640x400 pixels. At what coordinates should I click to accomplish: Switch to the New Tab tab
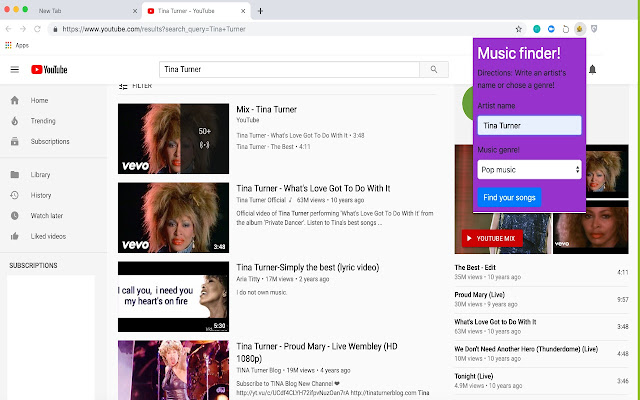click(x=71, y=11)
